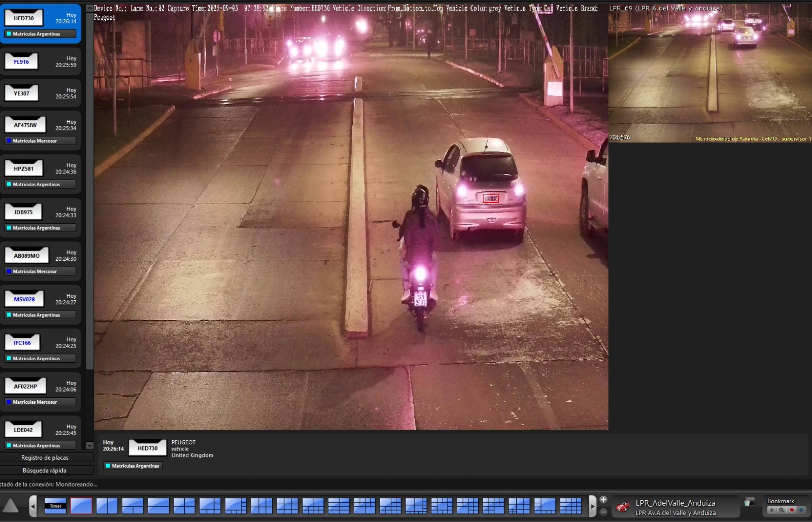The image size is (812, 522).
Task: Open Búsqueda rápida
Action: pos(45,470)
